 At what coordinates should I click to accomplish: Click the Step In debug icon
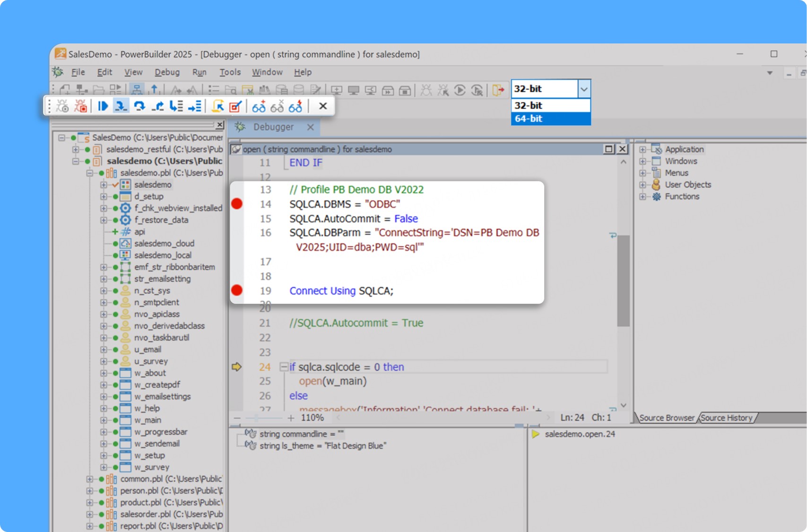121,106
